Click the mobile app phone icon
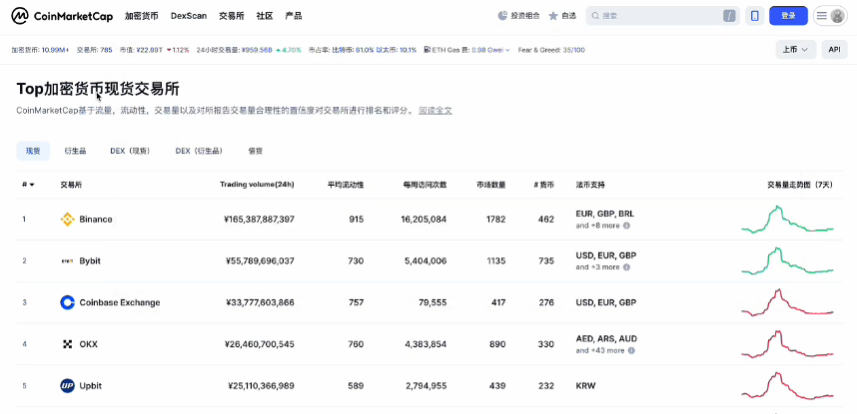This screenshot has height=414, width=857. click(x=754, y=16)
